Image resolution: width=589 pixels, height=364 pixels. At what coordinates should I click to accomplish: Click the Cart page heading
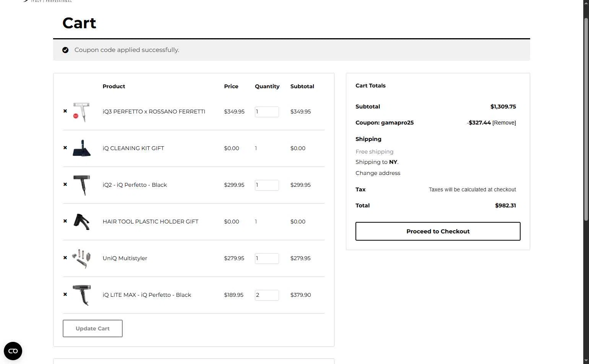coord(79,23)
